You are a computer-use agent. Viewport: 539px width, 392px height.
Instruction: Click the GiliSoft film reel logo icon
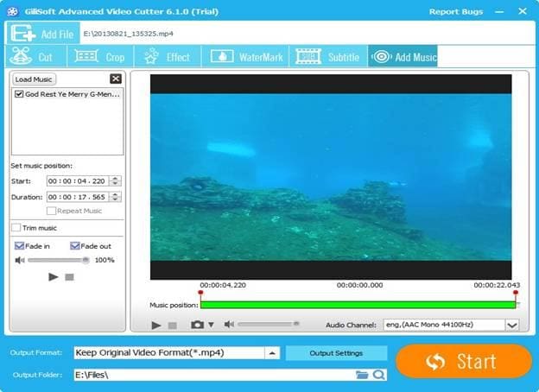[12, 11]
